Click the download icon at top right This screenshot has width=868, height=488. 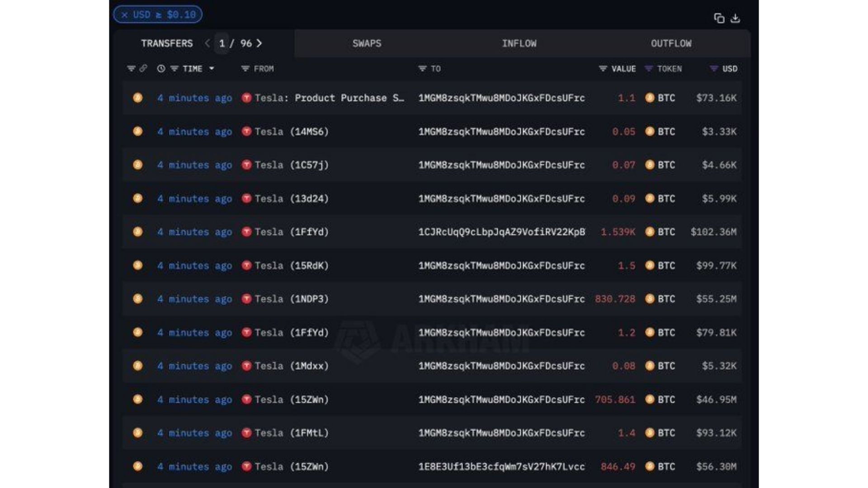coord(736,19)
